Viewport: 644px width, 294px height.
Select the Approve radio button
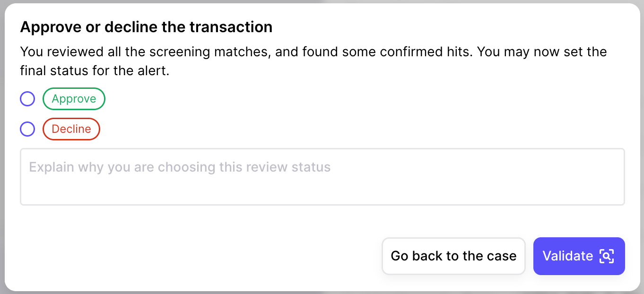pos(27,99)
